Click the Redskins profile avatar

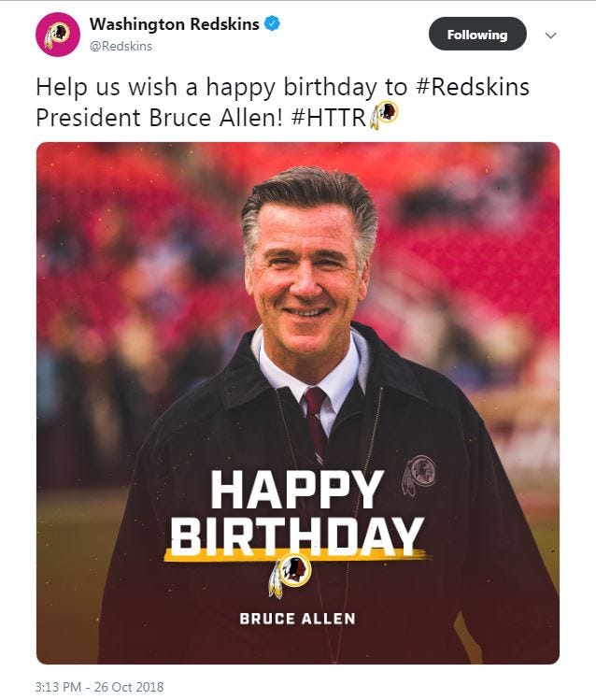pyautogui.click(x=57, y=34)
